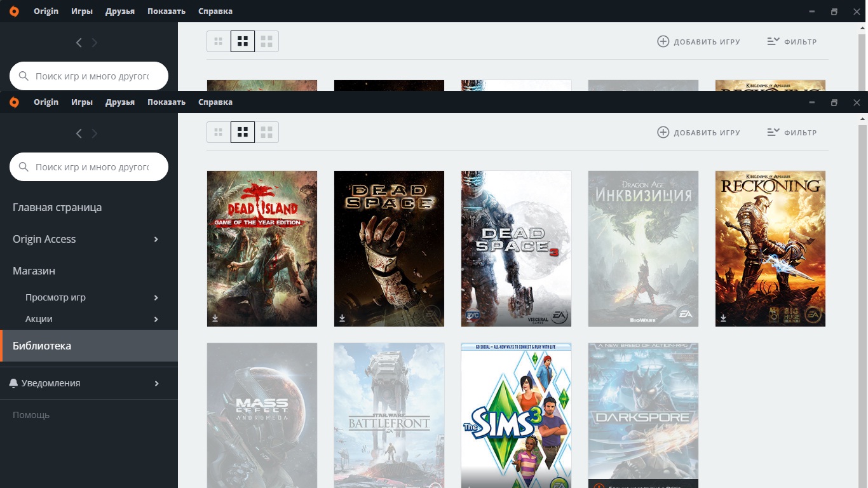The image size is (868, 488).
Task: Click the plus icon of ДОБАВИТЬ ИГРУ in the front window
Action: coord(663,132)
